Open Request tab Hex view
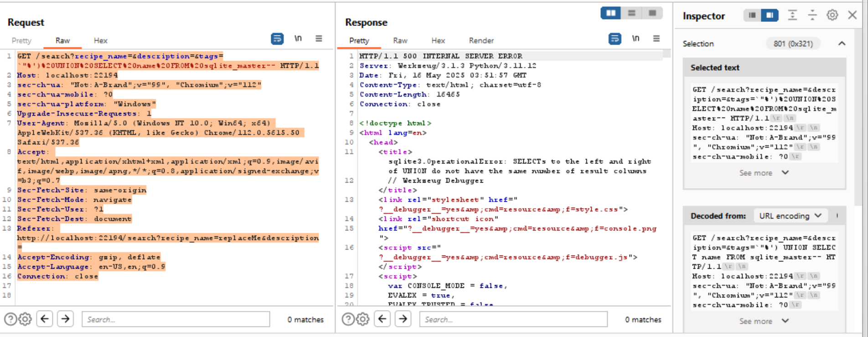Viewport: 868px width, 337px height. pyautogui.click(x=100, y=41)
